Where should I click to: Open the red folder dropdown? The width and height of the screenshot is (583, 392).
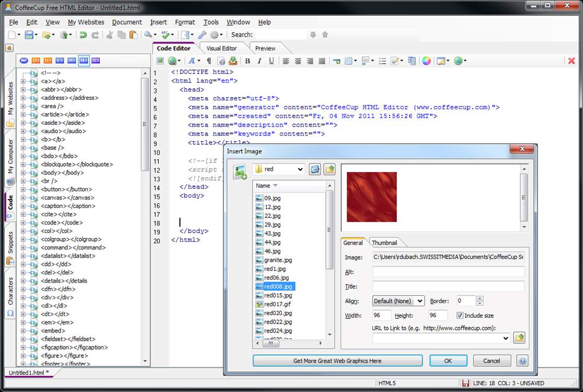(x=300, y=169)
